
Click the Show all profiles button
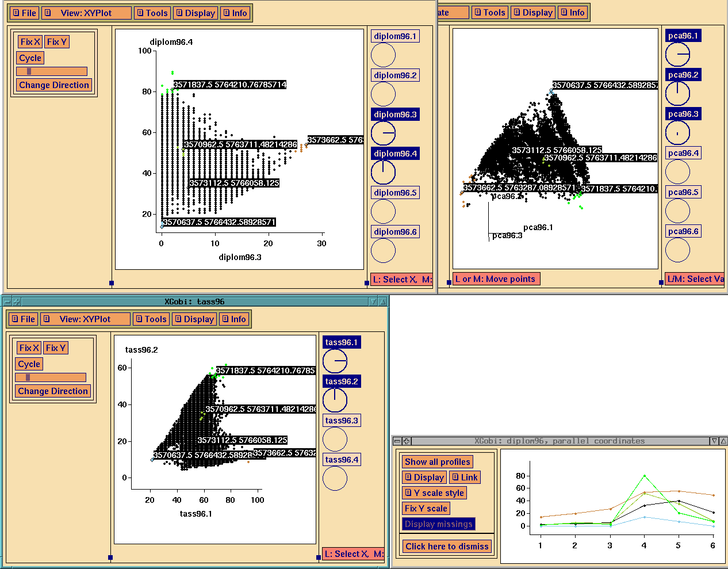click(437, 461)
